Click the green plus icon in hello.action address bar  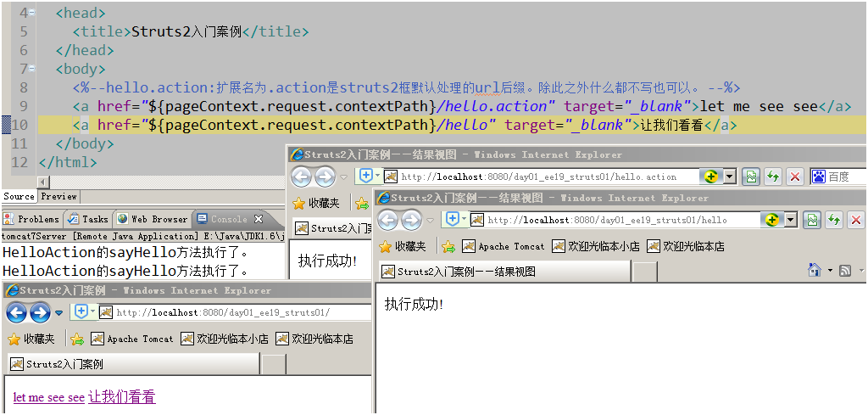[x=712, y=177]
